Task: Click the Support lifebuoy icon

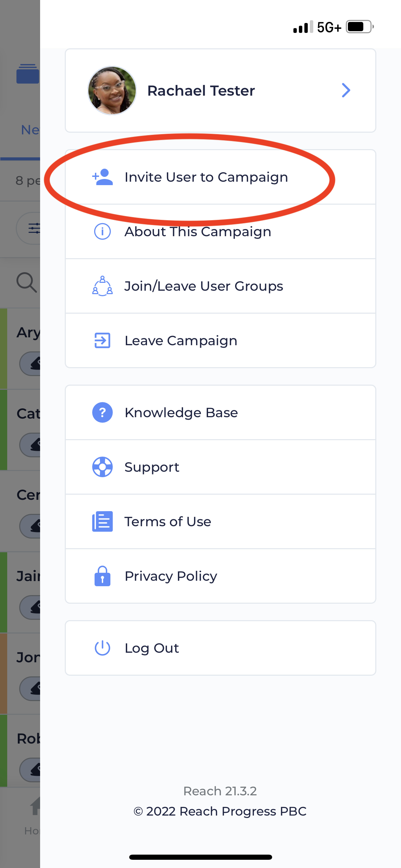Action: [102, 467]
